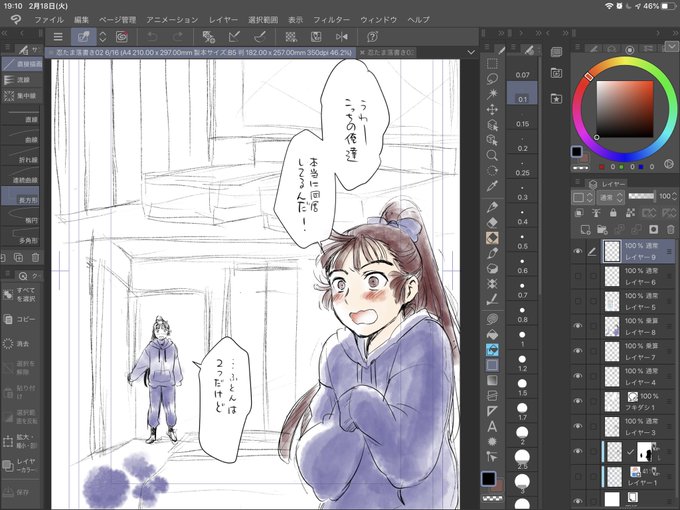Show レイヤー 6 via its visibility box

578,276
